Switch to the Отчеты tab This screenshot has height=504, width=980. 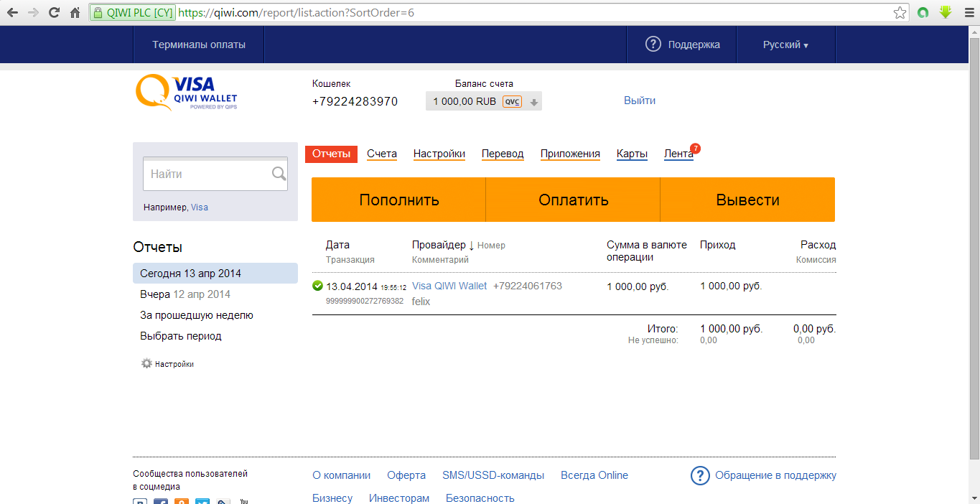coord(331,154)
